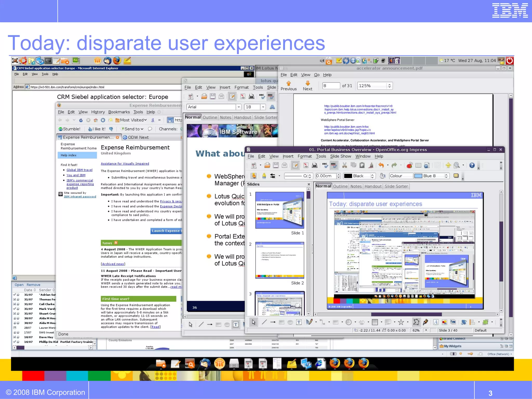The height and width of the screenshot is (399, 532).
Task: Click Previous page button in PDF viewer
Action: click(x=289, y=86)
